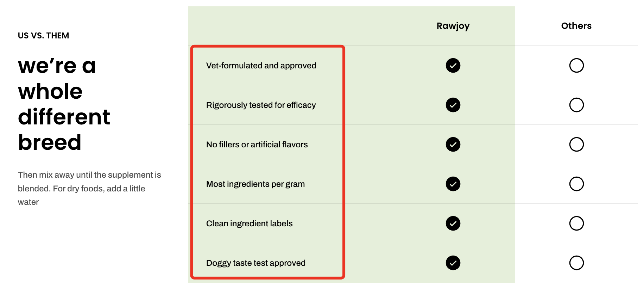Click Rawjoy checkmark for No fillers or artificial flavors
The image size is (644, 288).
tap(453, 145)
